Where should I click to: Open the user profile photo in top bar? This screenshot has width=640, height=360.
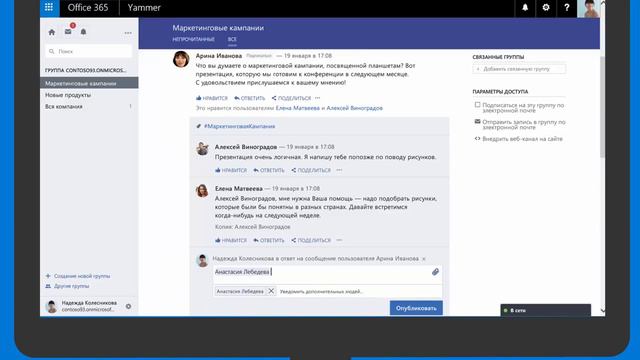click(x=588, y=9)
